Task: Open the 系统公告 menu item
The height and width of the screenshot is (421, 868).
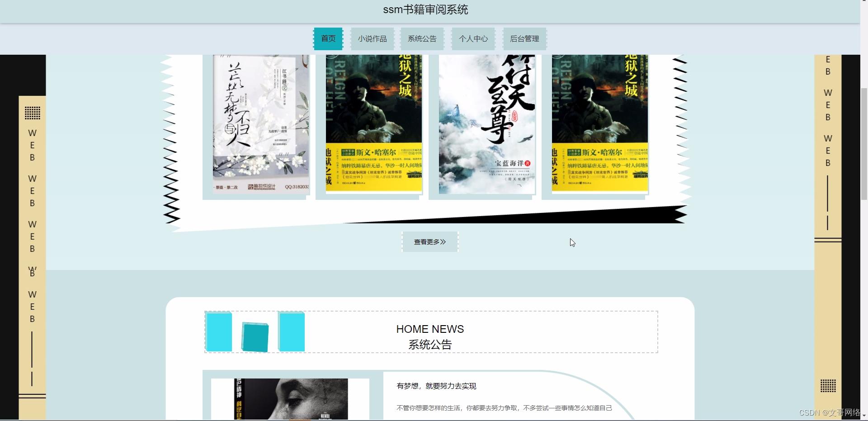Action: tap(422, 39)
